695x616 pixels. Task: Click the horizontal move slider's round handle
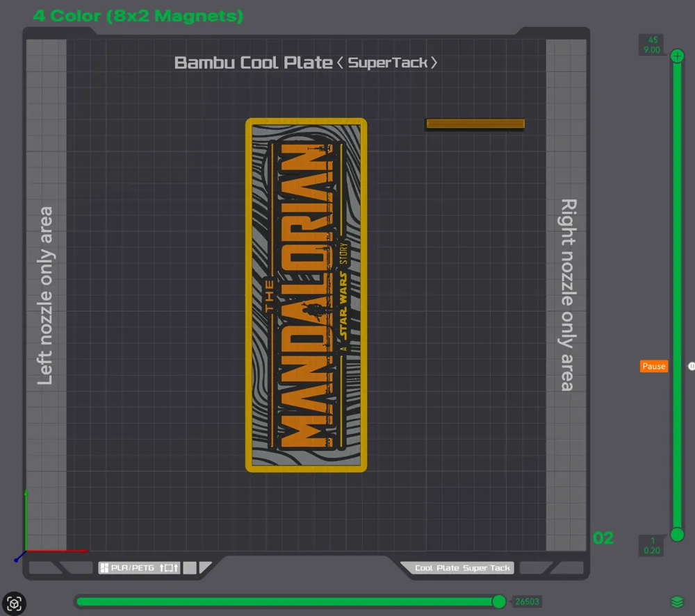click(x=499, y=601)
